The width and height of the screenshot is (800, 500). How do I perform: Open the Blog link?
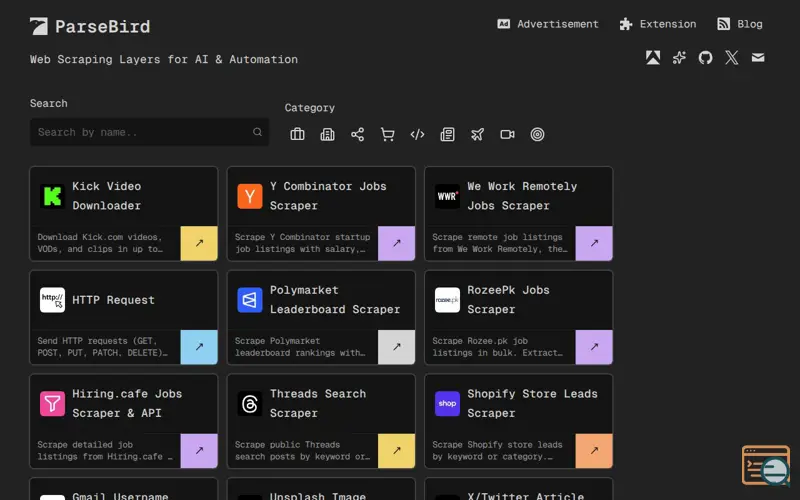(x=740, y=24)
